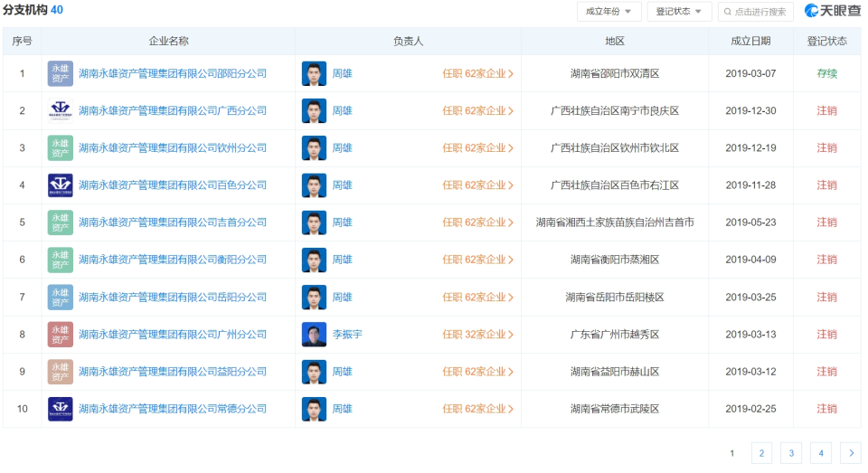Screen dimensions: 868x473
Task: Open 李振宇 name link
Action: 347,335
